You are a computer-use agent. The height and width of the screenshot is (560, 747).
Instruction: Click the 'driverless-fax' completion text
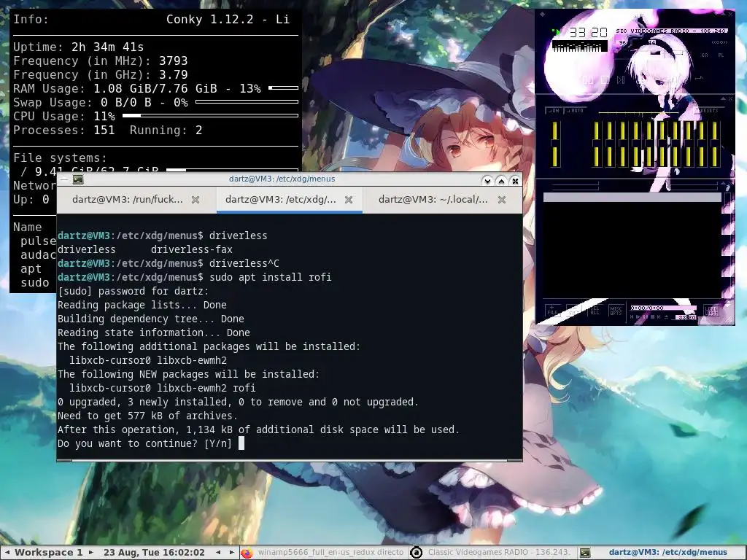pos(192,249)
